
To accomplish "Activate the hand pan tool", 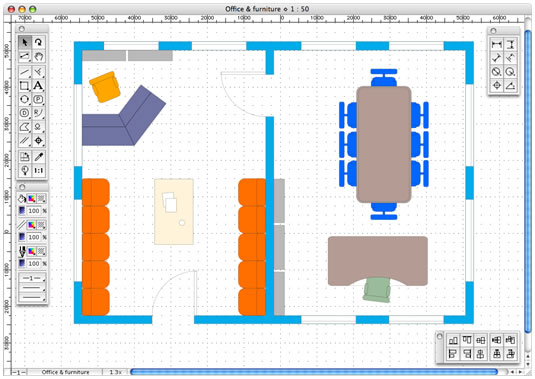I will tap(38, 56).
